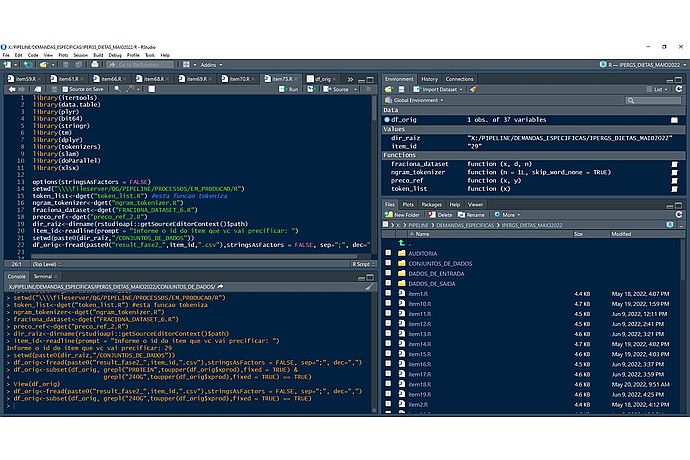Go forward with editor's right arrow icon

pos(21,89)
